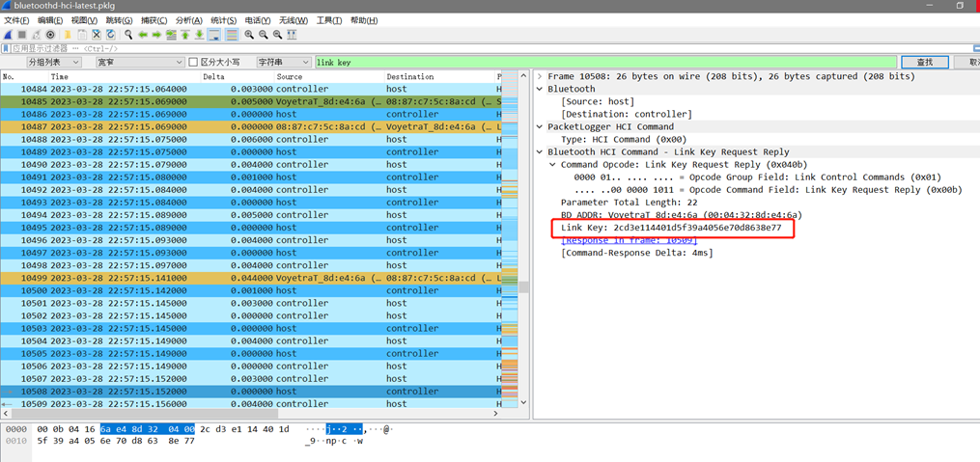980x462 pixels.
Task: Jump to the last packet icon
Action: (x=199, y=35)
